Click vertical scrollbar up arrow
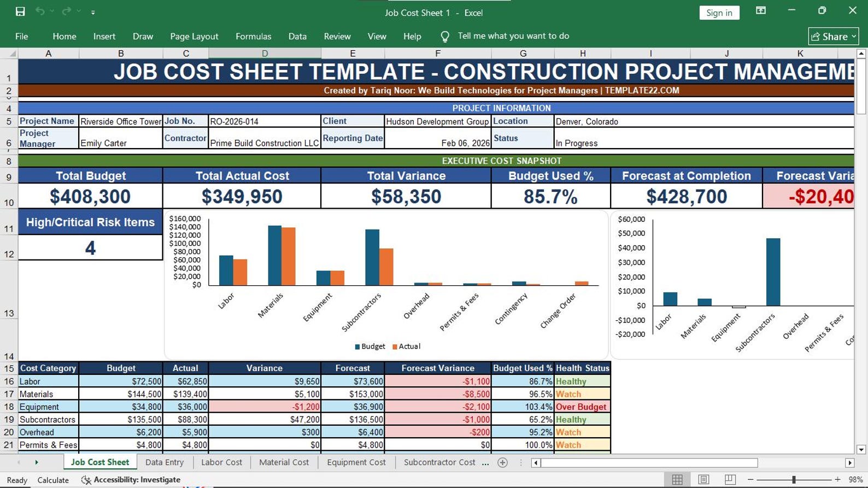The image size is (868, 488). pos(861,54)
